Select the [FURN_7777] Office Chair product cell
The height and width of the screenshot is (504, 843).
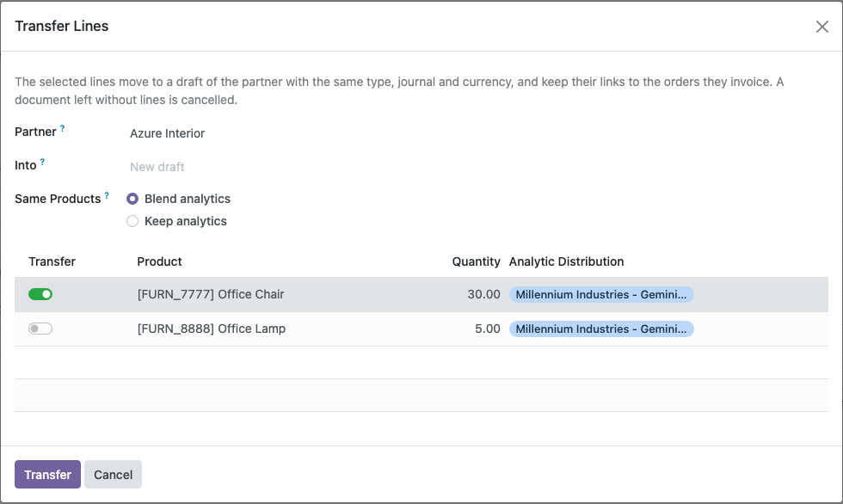[210, 294]
